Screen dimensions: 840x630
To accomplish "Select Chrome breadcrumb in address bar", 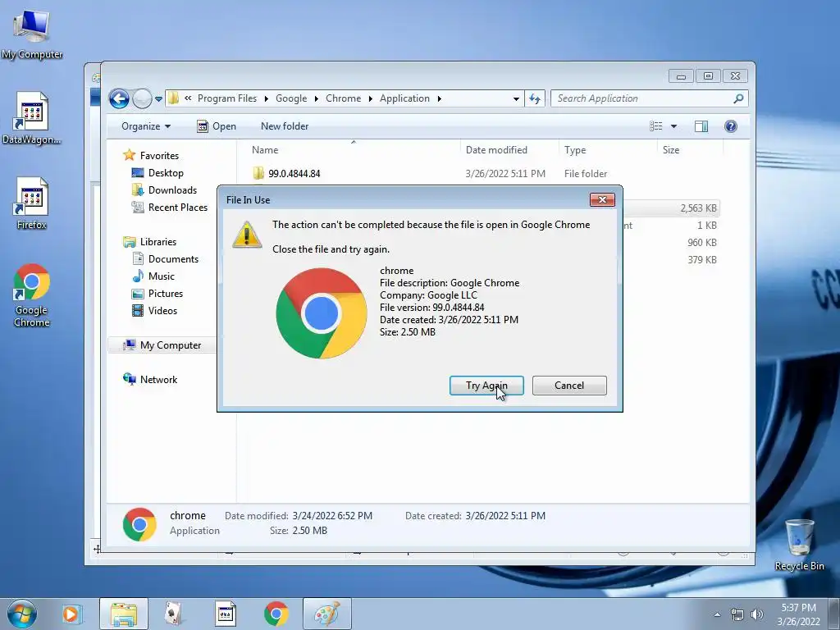I will (x=344, y=98).
